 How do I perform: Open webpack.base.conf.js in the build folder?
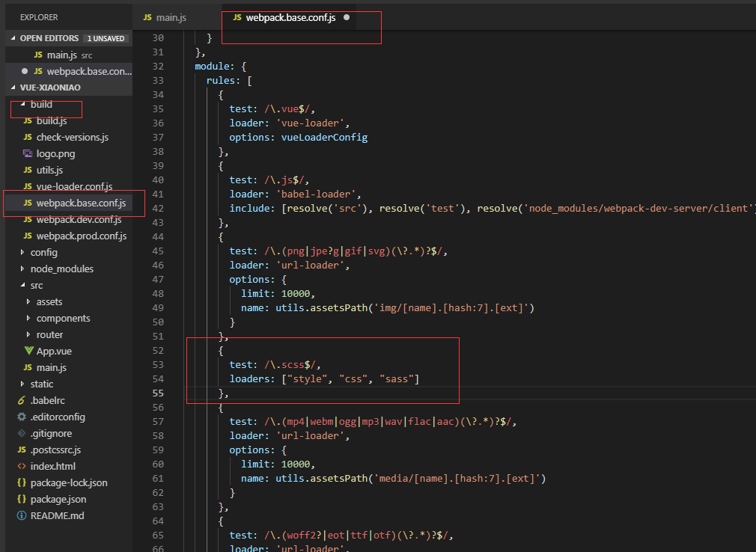(69, 203)
